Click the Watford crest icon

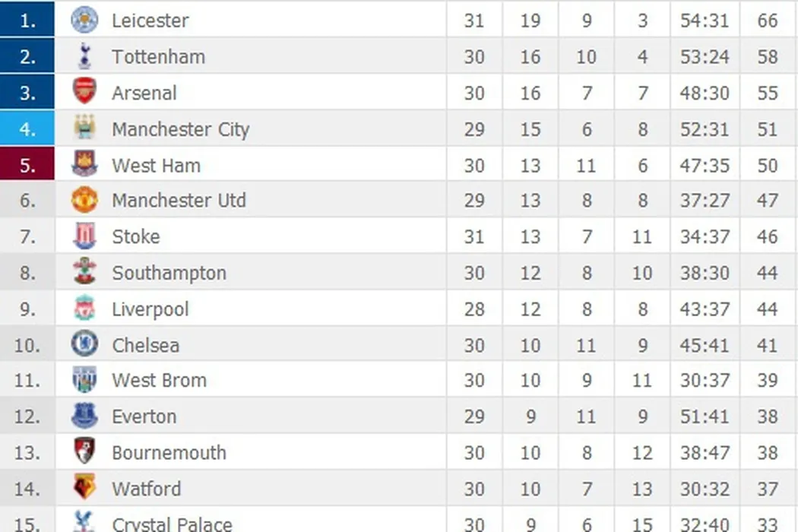pyautogui.click(x=84, y=488)
